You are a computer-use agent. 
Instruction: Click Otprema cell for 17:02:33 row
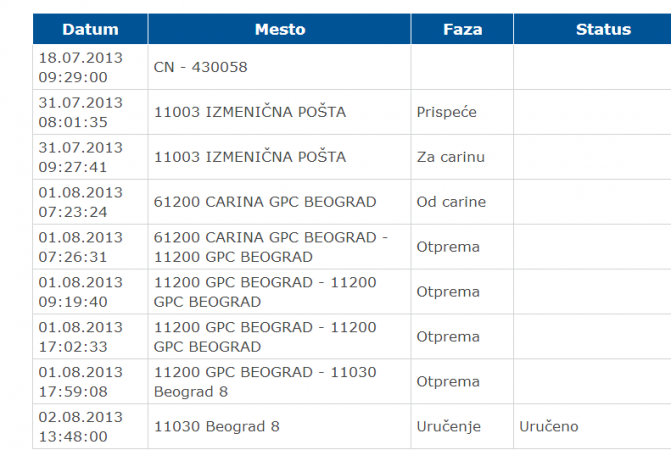(462, 337)
